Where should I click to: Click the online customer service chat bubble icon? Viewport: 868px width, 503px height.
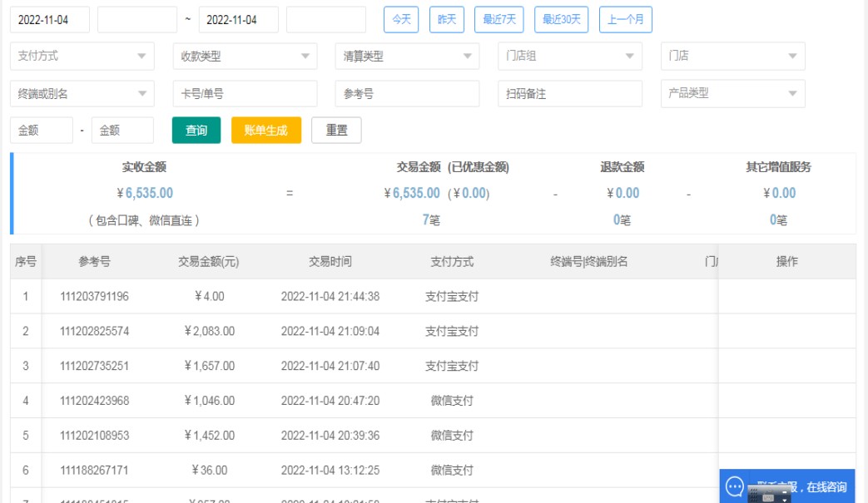[x=735, y=486]
